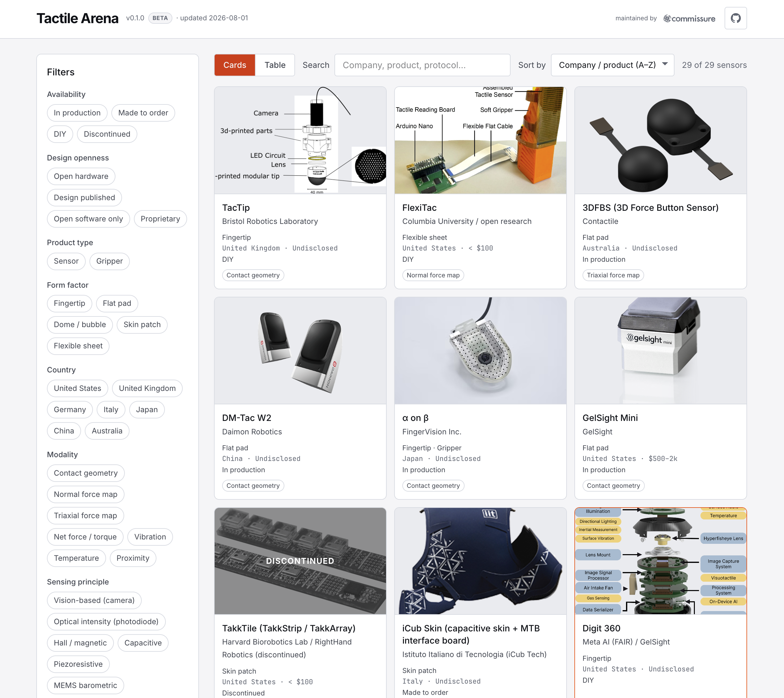
Task: Click the BETA version badge
Action: [x=160, y=18]
